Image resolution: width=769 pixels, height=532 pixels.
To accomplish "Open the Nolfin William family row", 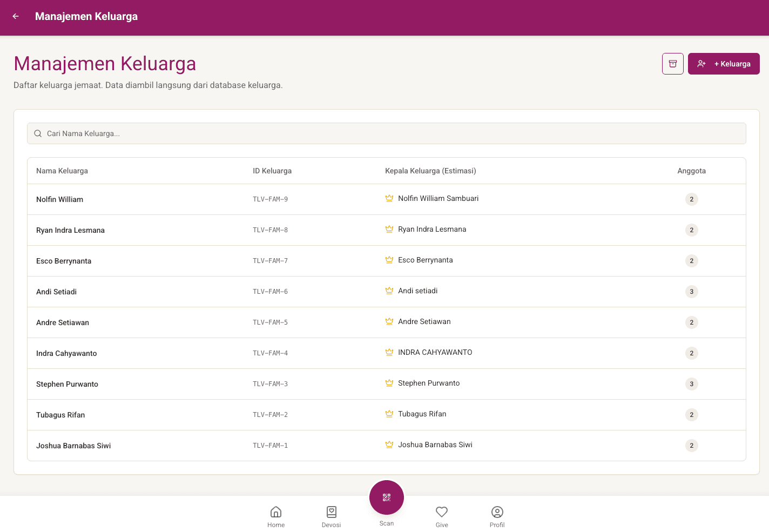I will point(387,199).
